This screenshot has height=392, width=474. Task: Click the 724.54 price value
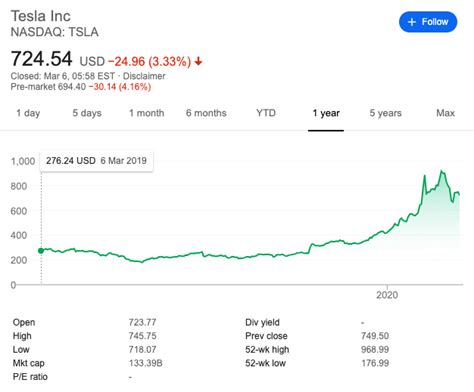41,59
